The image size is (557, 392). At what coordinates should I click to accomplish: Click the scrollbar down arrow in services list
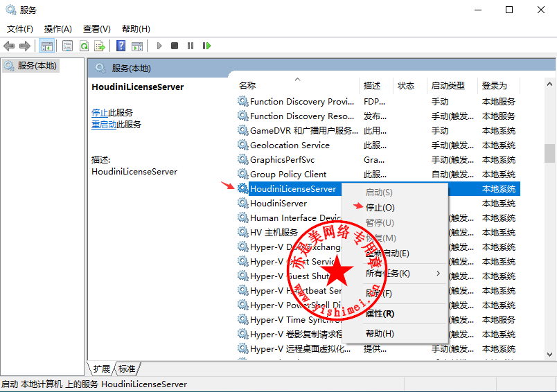click(549, 355)
